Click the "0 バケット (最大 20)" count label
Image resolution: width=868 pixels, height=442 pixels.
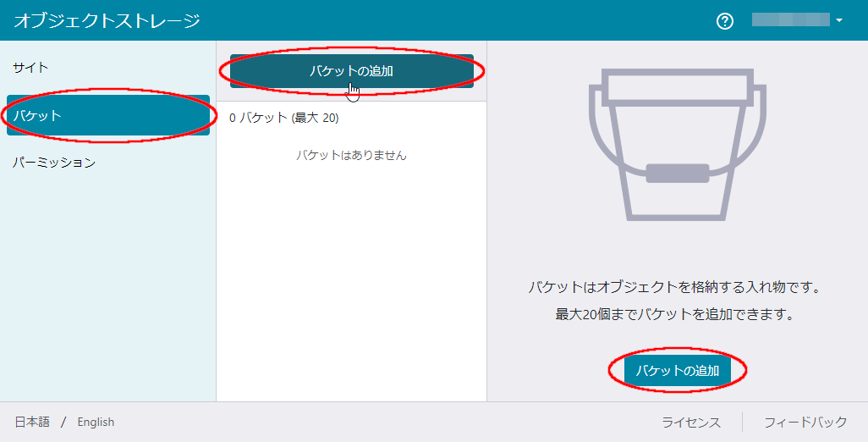[284, 119]
